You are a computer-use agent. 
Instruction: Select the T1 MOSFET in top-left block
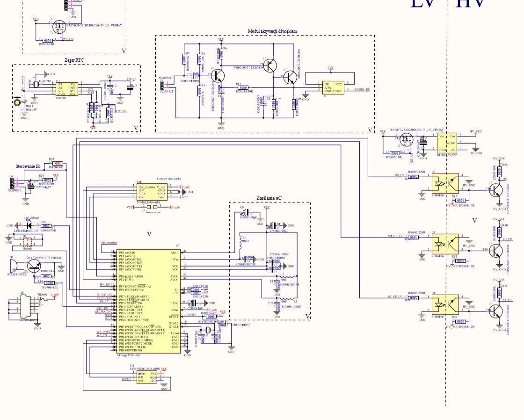point(59,27)
